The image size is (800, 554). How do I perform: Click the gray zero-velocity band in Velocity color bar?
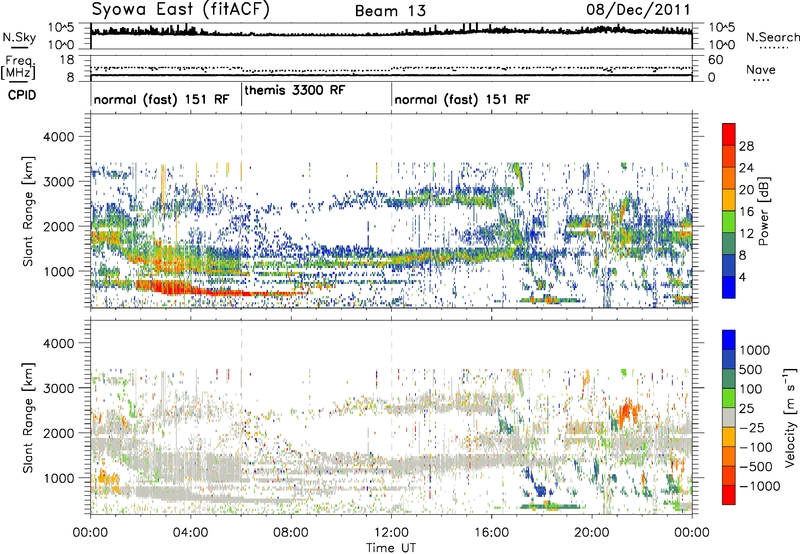point(729,417)
